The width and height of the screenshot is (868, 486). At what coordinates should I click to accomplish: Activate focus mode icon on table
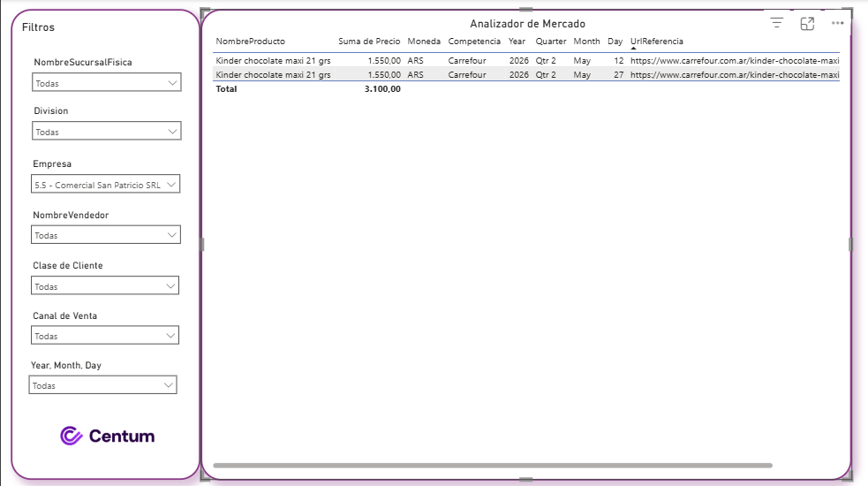tap(807, 23)
